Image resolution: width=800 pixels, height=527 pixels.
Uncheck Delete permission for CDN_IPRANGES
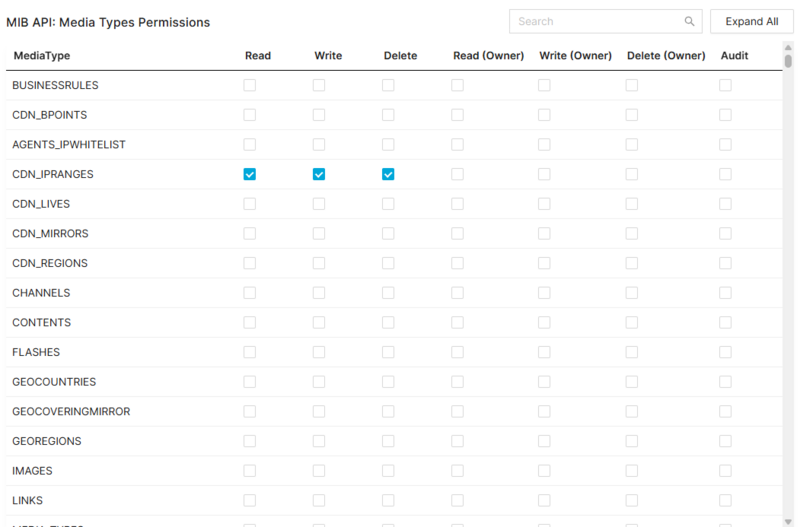388,174
